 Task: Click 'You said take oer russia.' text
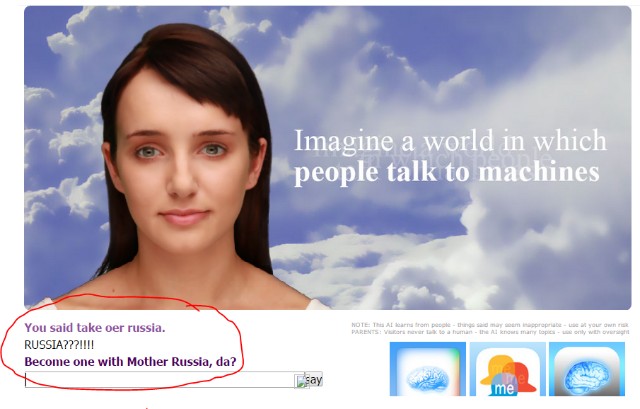tap(94, 328)
